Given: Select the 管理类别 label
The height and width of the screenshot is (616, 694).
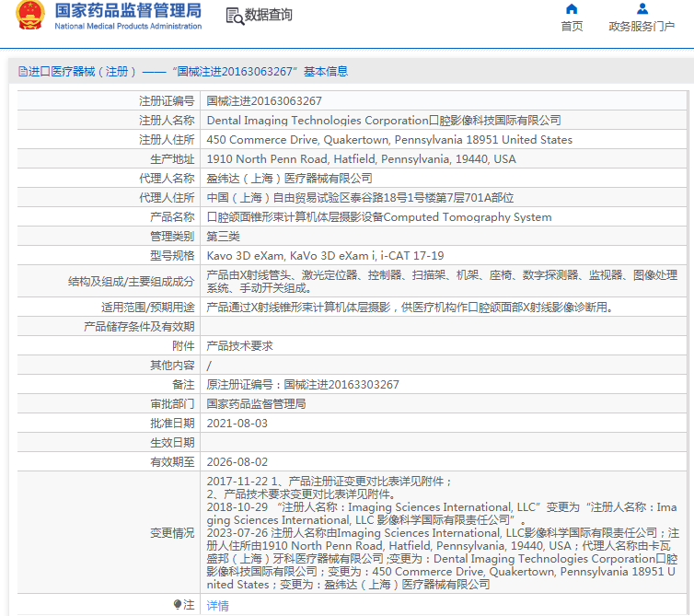Looking at the screenshot, I should (172, 237).
